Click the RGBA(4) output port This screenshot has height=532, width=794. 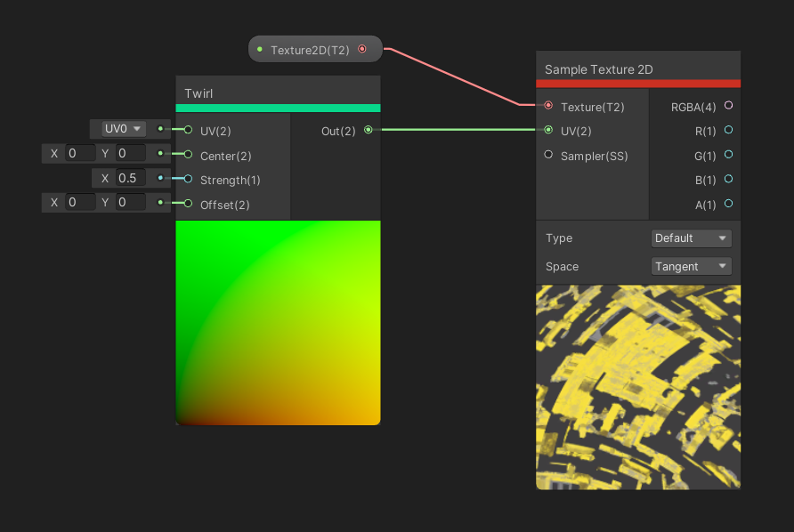(728, 106)
